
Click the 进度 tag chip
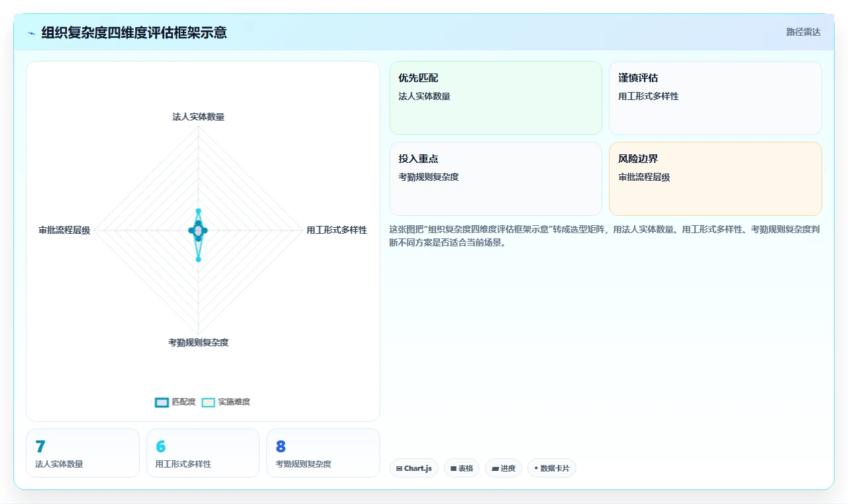pyautogui.click(x=503, y=468)
